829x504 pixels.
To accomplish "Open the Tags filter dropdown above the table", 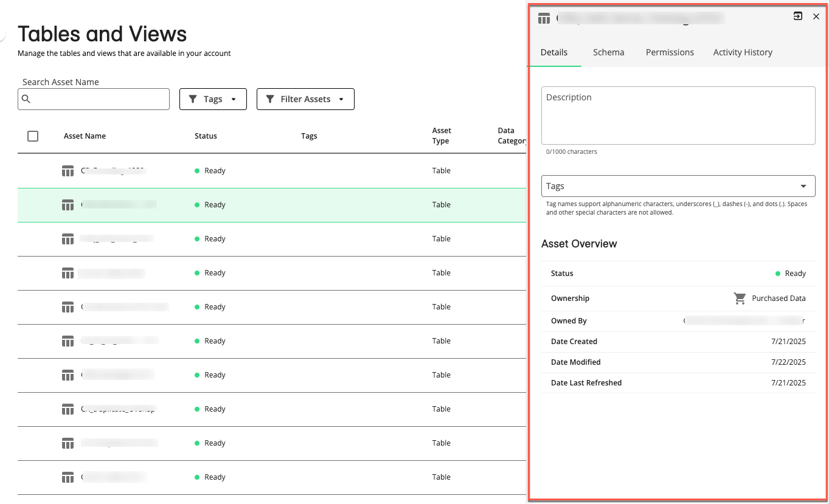I will click(213, 99).
